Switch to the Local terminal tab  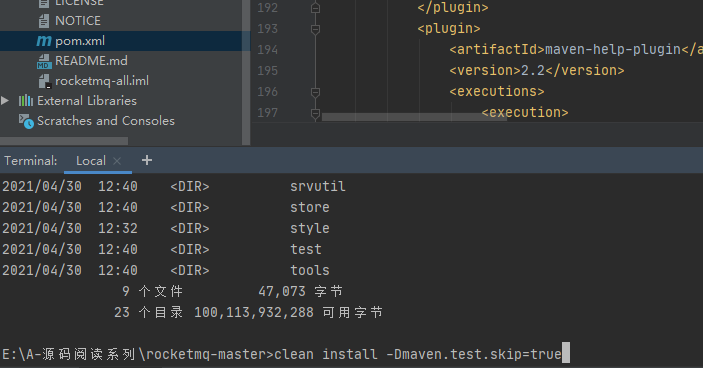91,161
